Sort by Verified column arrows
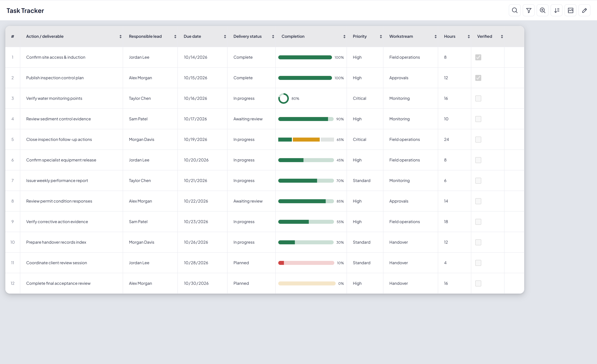This screenshot has width=597, height=364. click(x=502, y=37)
